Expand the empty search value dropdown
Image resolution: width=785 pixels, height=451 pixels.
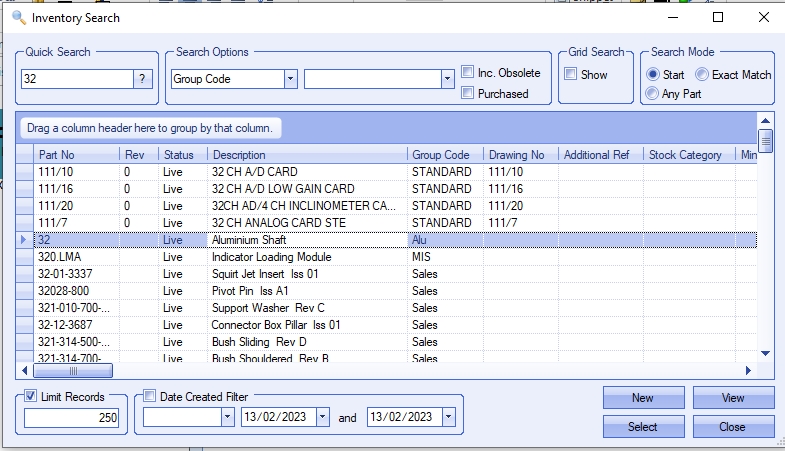pyautogui.click(x=447, y=79)
